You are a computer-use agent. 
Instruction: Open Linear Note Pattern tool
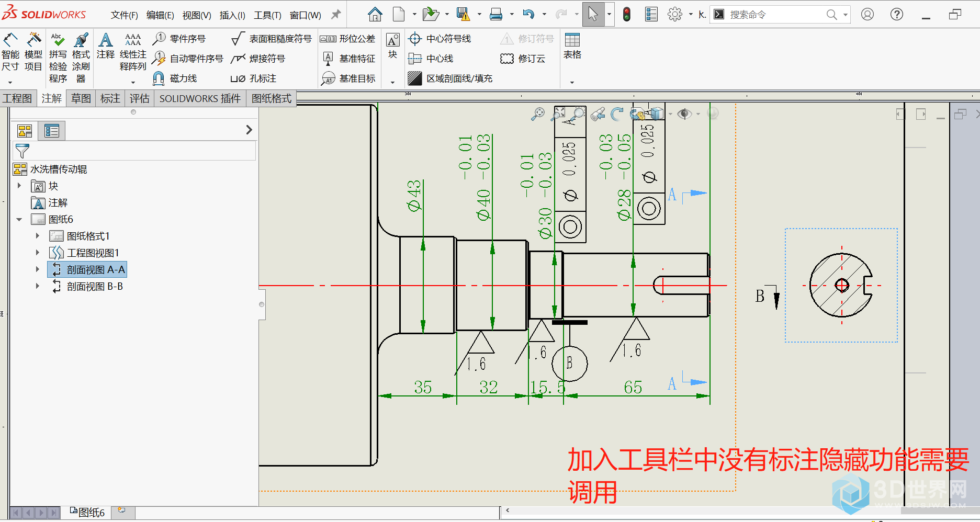point(133,52)
